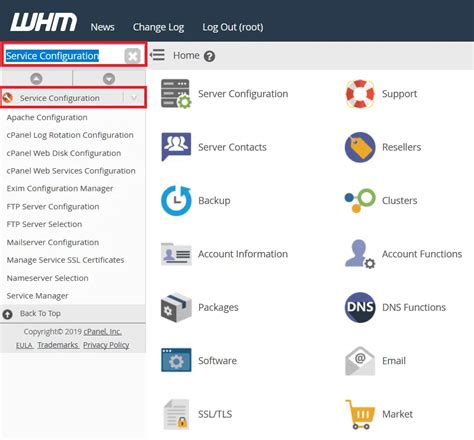Open the SSL/TLS document lock icon

point(176,414)
